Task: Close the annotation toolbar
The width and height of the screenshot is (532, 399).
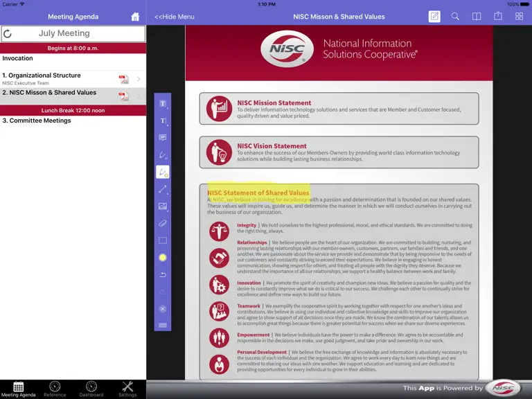Action: pos(163,309)
